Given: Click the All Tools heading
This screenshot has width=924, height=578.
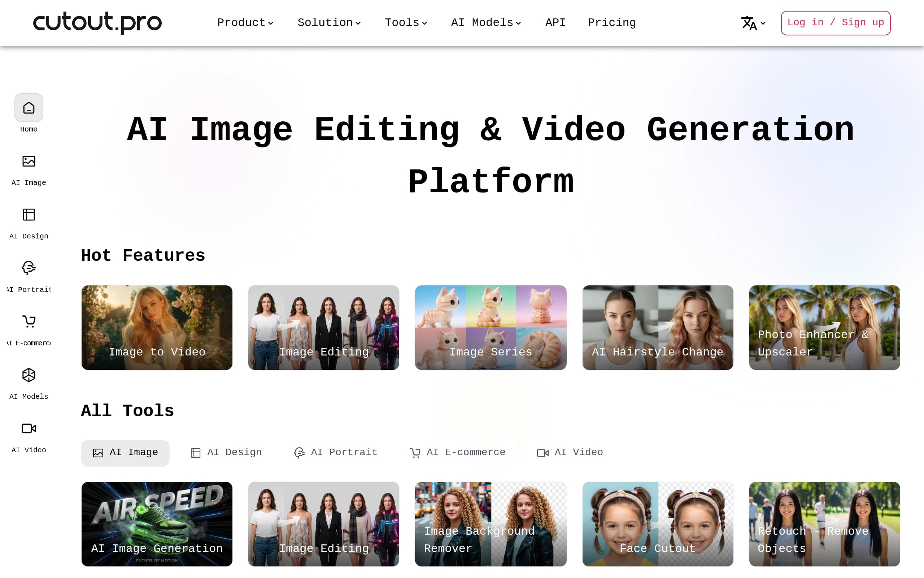Looking at the screenshot, I should [127, 411].
